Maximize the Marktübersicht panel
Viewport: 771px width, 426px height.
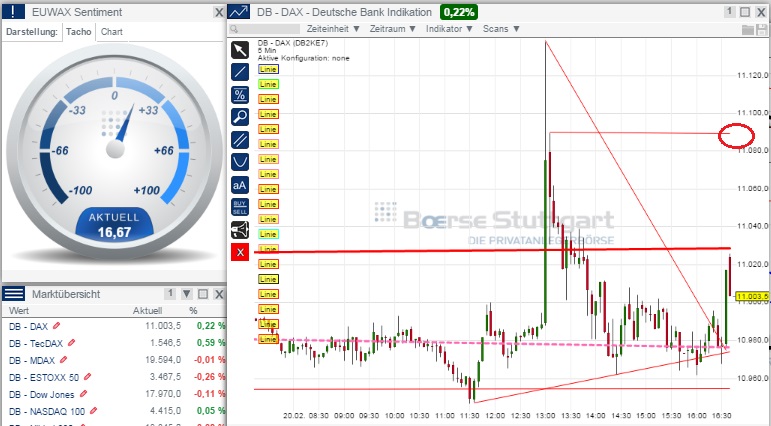click(203, 294)
